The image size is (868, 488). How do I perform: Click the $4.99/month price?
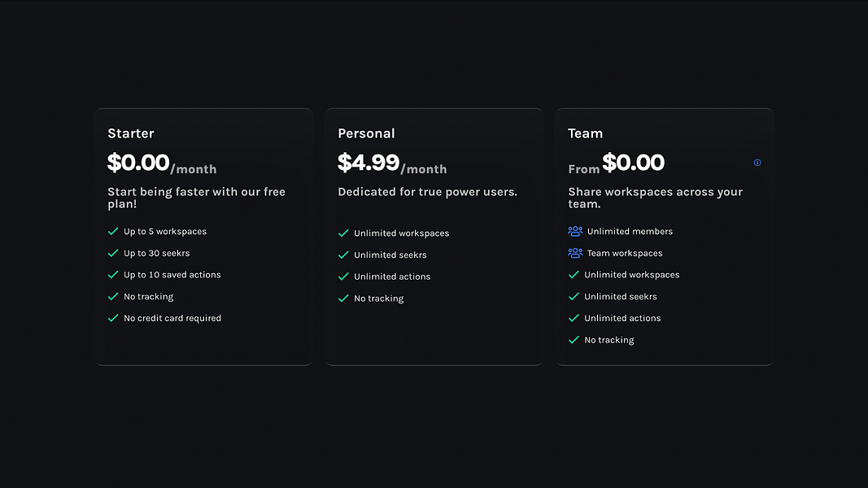pyautogui.click(x=392, y=163)
